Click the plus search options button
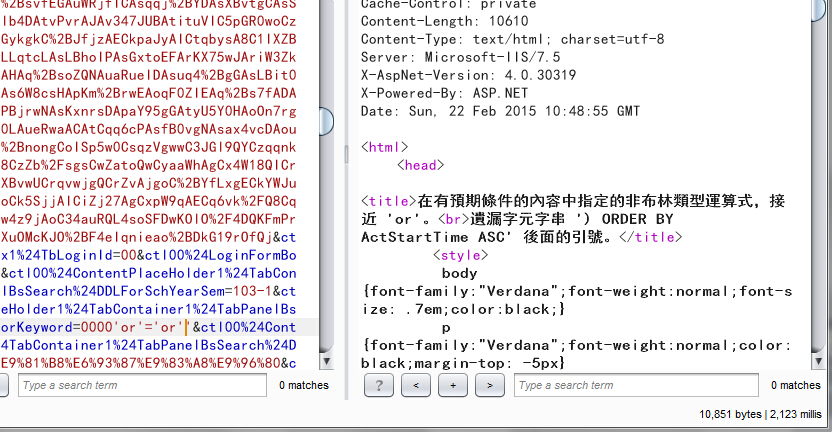 coord(453,385)
